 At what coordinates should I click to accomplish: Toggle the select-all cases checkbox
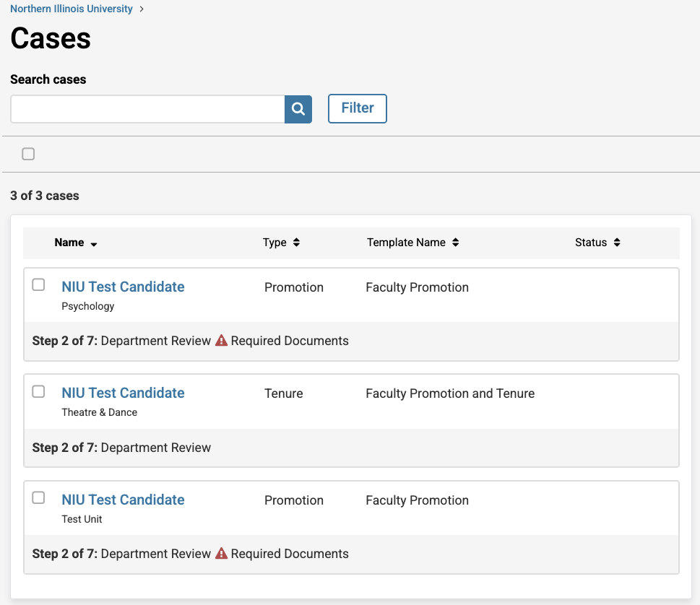coord(28,154)
